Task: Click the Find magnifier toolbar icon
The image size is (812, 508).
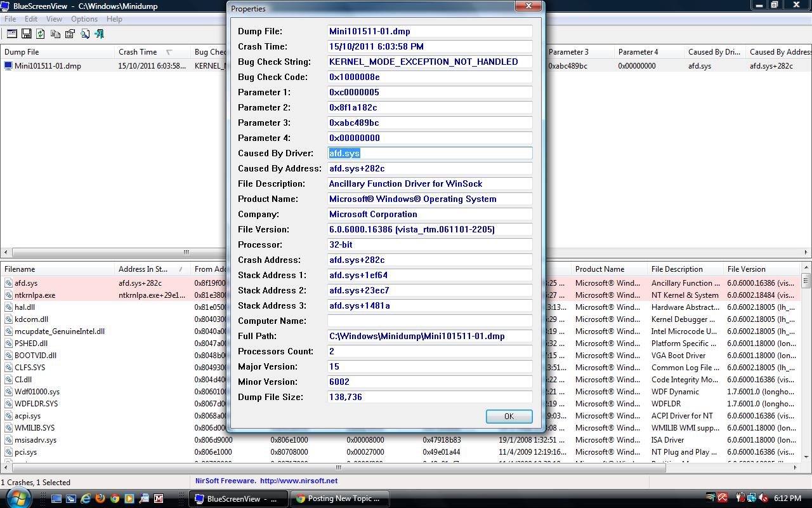Action: (x=84, y=34)
